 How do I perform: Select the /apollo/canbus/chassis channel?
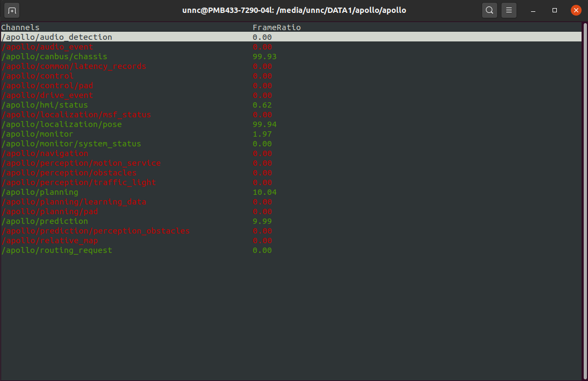(x=54, y=56)
